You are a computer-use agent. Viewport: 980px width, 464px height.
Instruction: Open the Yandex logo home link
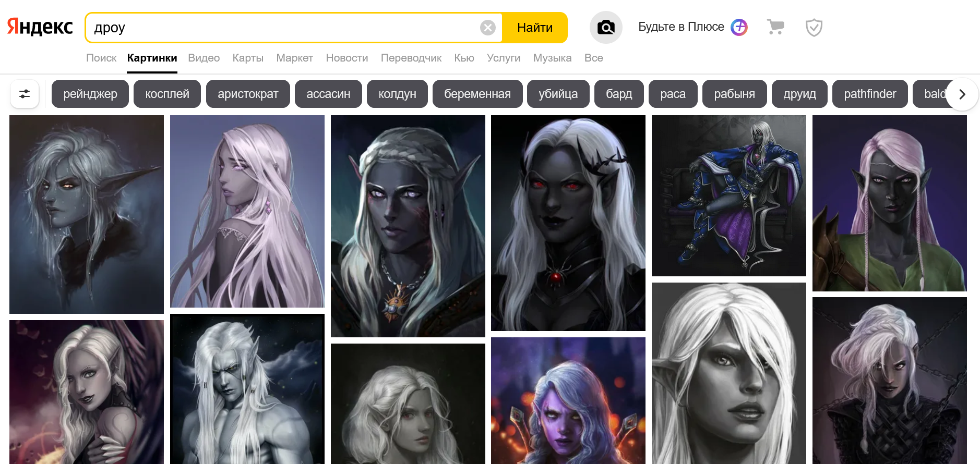click(40, 27)
